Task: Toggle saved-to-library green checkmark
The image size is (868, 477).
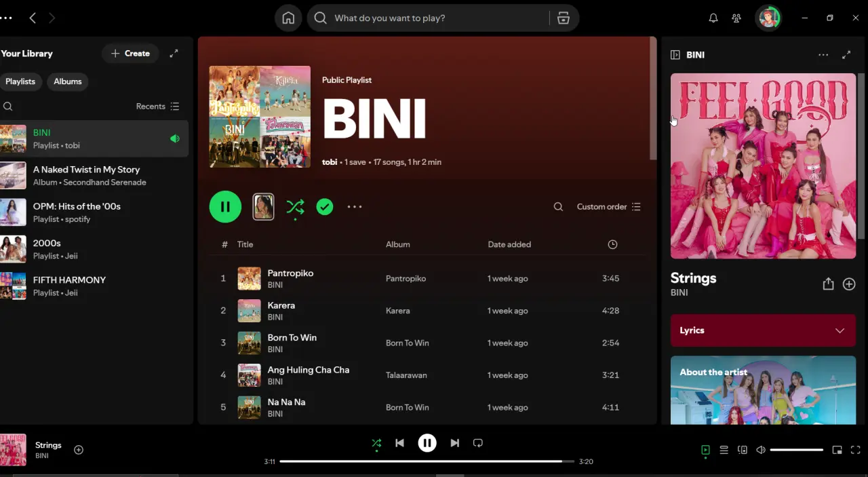Action: coord(325,207)
